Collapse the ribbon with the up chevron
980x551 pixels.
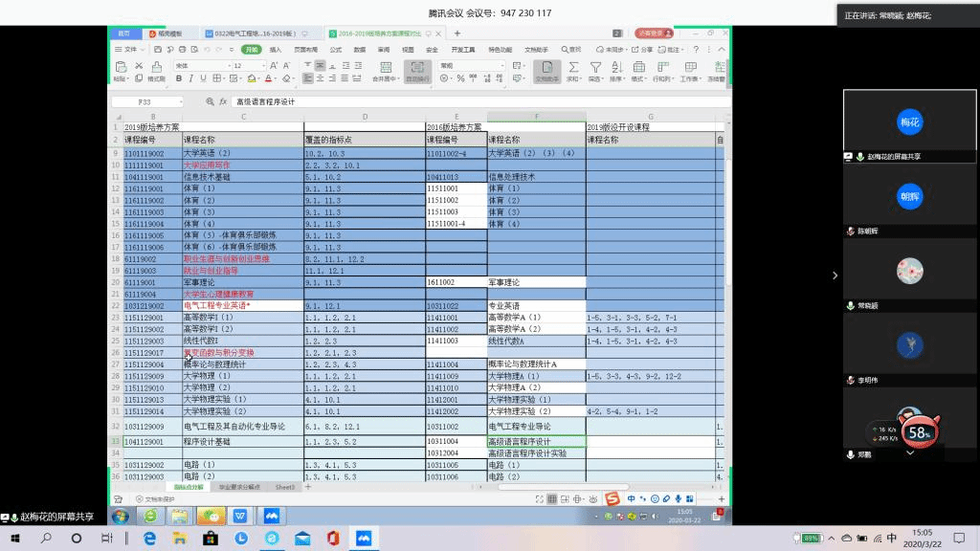pyautogui.click(x=722, y=50)
